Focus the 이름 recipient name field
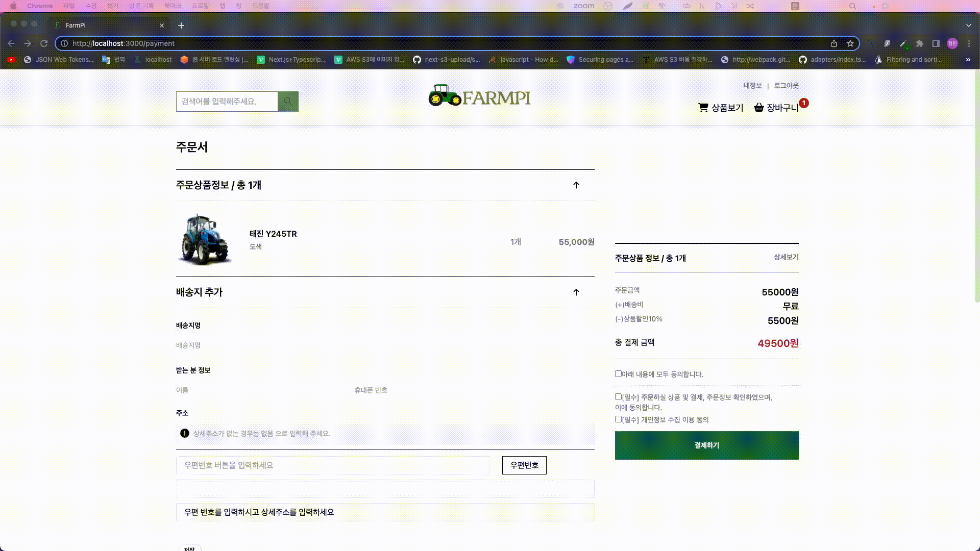 pyautogui.click(x=260, y=390)
